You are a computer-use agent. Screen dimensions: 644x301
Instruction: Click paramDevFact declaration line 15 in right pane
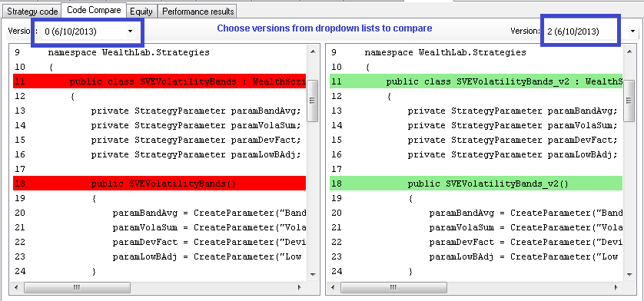513,140
